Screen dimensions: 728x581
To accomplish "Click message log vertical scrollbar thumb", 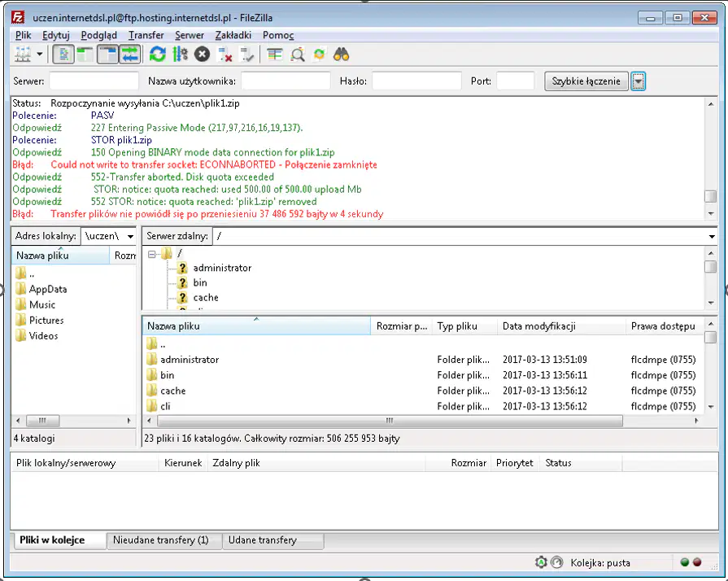I will click(x=710, y=196).
